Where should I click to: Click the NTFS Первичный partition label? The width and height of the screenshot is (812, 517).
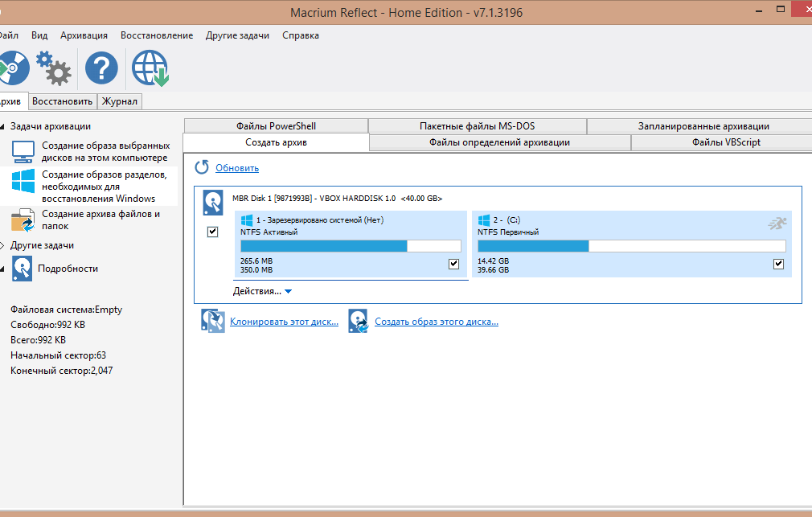508,232
